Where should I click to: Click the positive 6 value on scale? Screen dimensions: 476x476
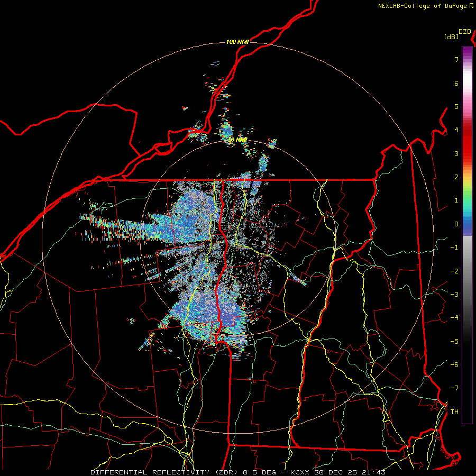(x=456, y=83)
